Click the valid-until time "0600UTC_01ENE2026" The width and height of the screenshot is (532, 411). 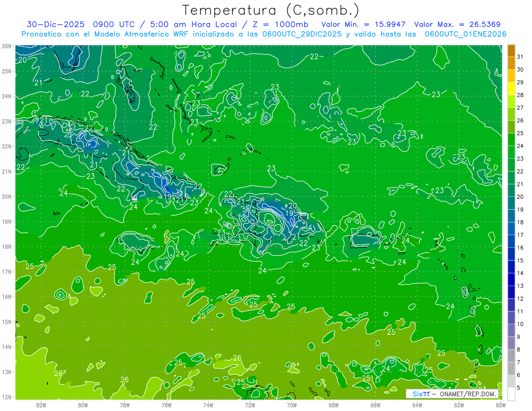[x=465, y=34]
